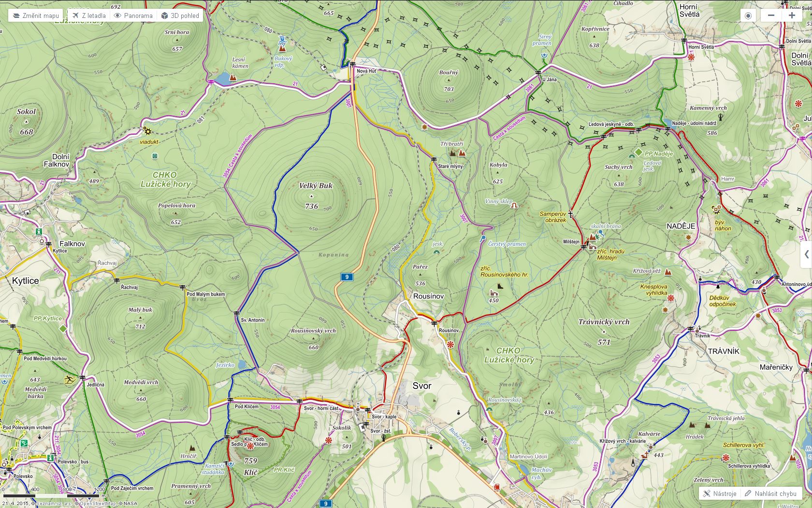Viewport: 812px width, 508px height.
Task: Expand the collapsed side panel chevron
Action: pos(806,254)
